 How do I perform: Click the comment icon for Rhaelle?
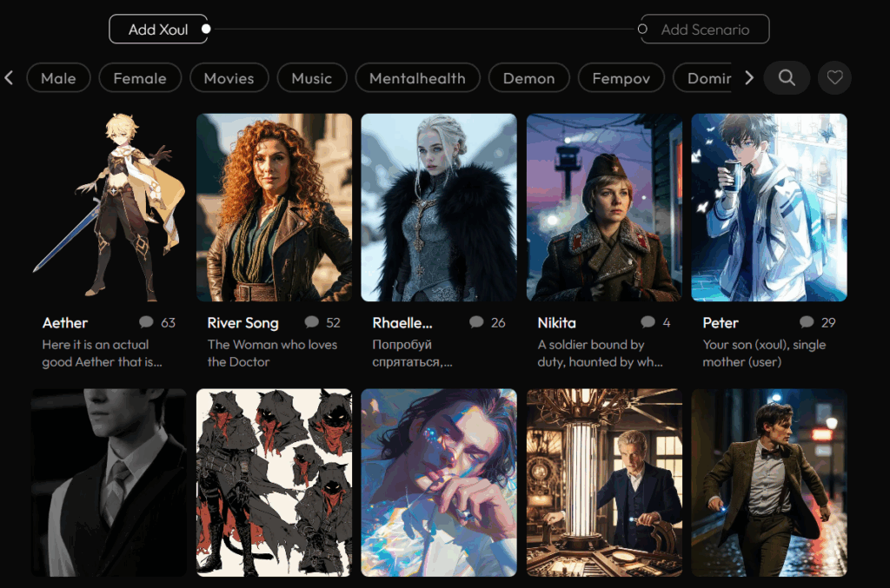[x=476, y=323]
